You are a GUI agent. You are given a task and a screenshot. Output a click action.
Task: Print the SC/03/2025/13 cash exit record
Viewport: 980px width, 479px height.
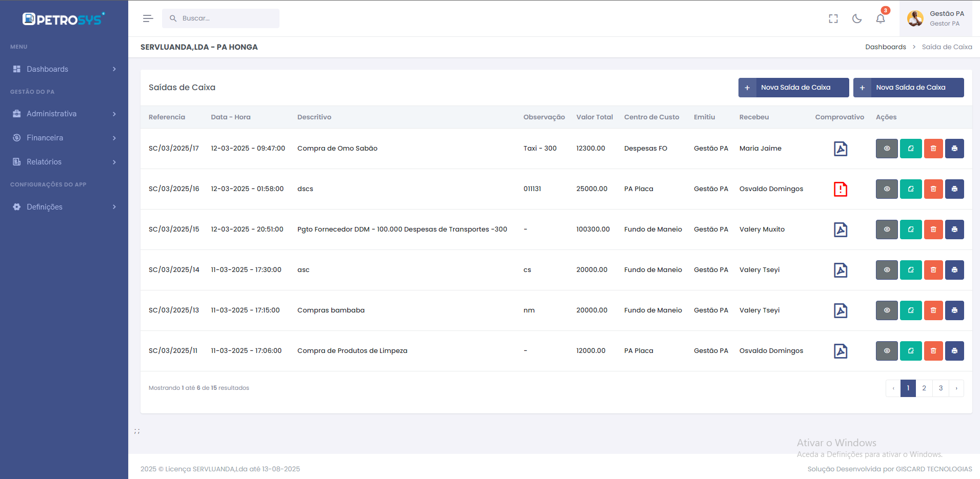tap(954, 310)
